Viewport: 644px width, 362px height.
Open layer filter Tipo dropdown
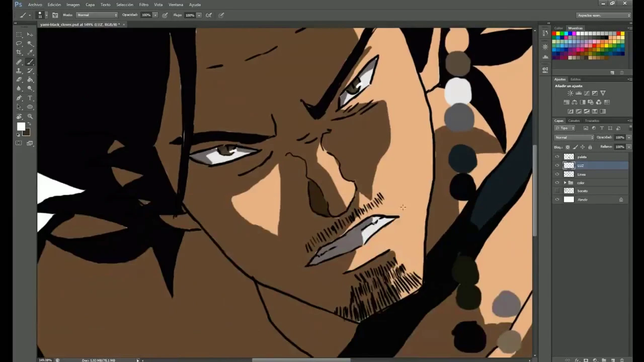(x=565, y=128)
